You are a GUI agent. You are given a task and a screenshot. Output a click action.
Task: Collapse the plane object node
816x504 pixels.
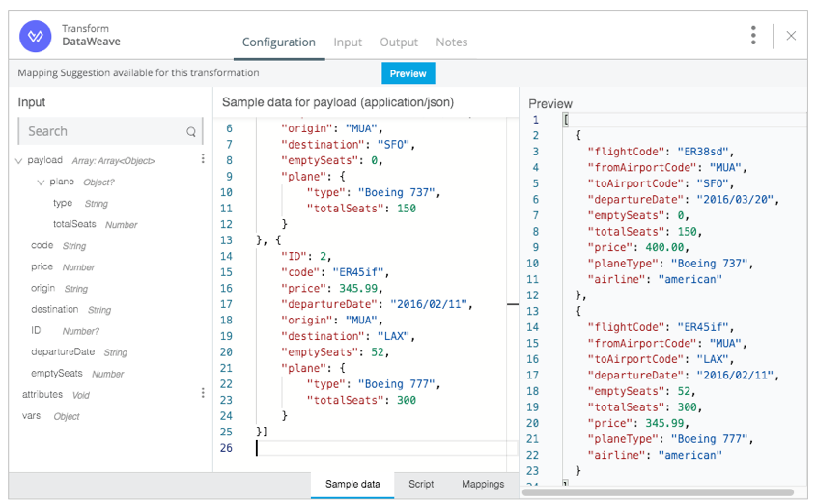41,182
